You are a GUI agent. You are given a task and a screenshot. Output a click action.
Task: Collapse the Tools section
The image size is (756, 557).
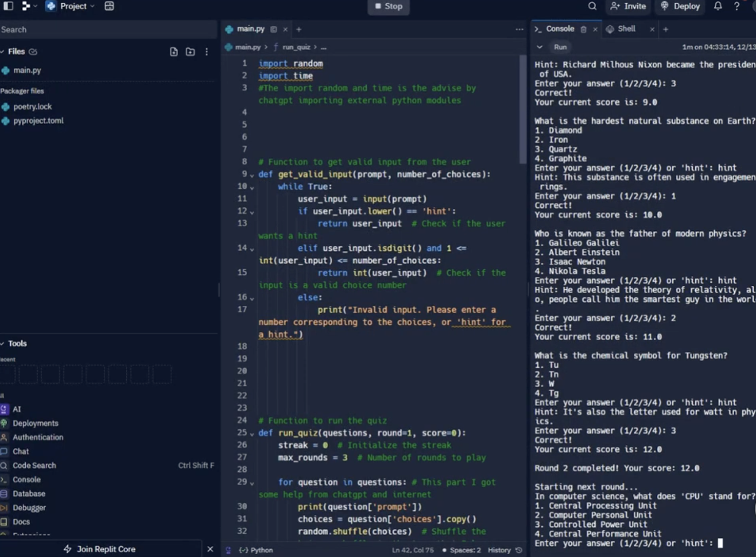pos(3,344)
